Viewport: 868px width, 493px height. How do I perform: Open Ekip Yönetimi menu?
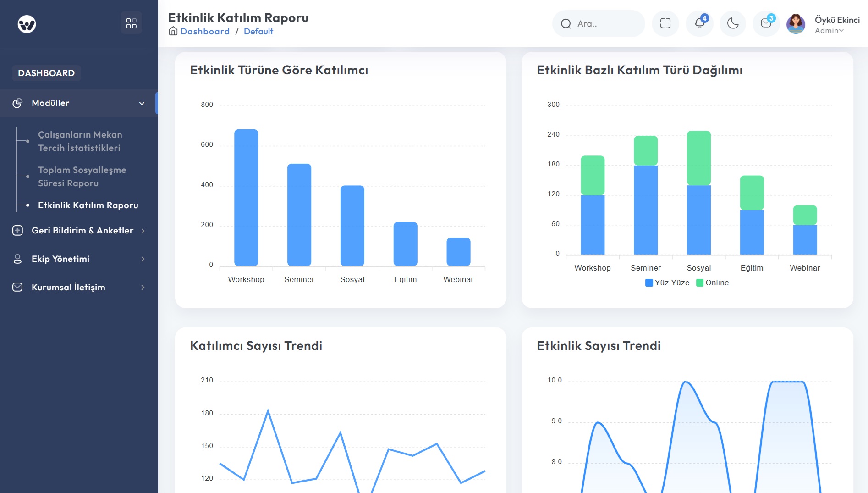[79, 259]
